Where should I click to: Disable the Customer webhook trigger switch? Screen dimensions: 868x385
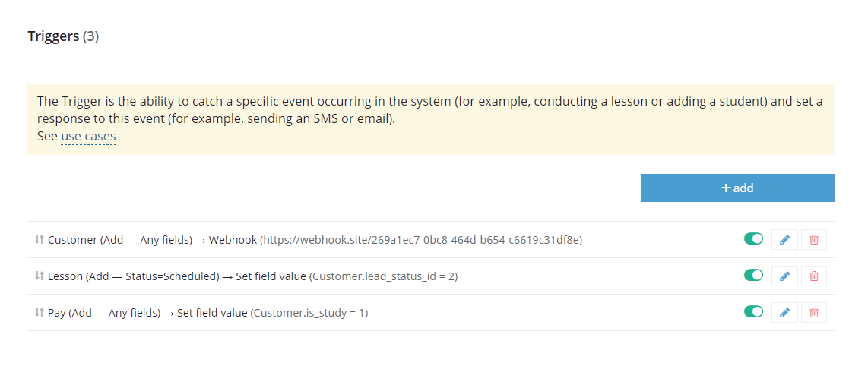pyautogui.click(x=753, y=238)
